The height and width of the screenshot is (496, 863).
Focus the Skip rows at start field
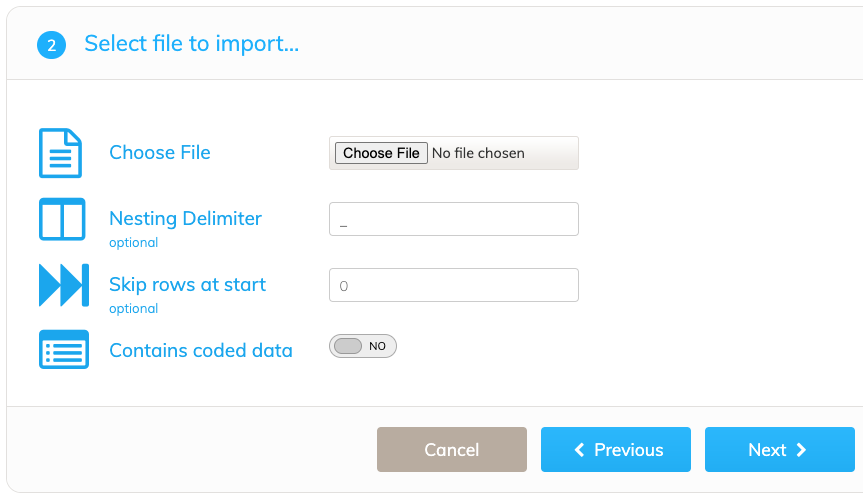tap(454, 285)
